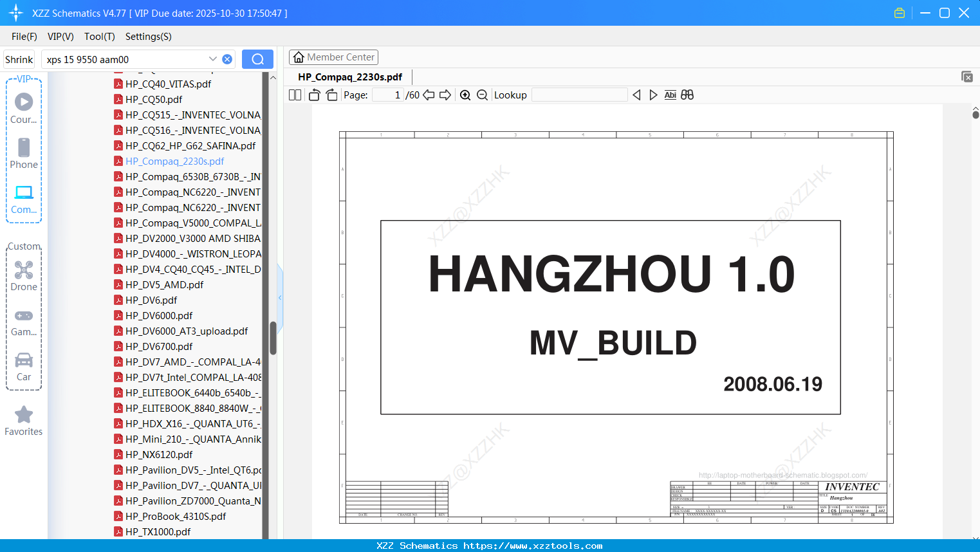The image size is (980, 552).
Task: Open HP_DV6000_AT3_upload.pdf
Action: [x=181, y=331]
